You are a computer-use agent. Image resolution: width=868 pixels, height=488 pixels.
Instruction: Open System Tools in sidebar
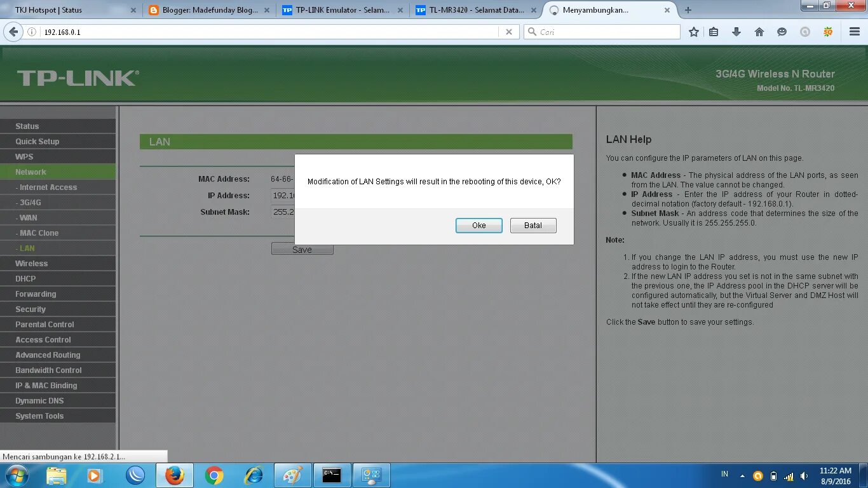pos(58,416)
